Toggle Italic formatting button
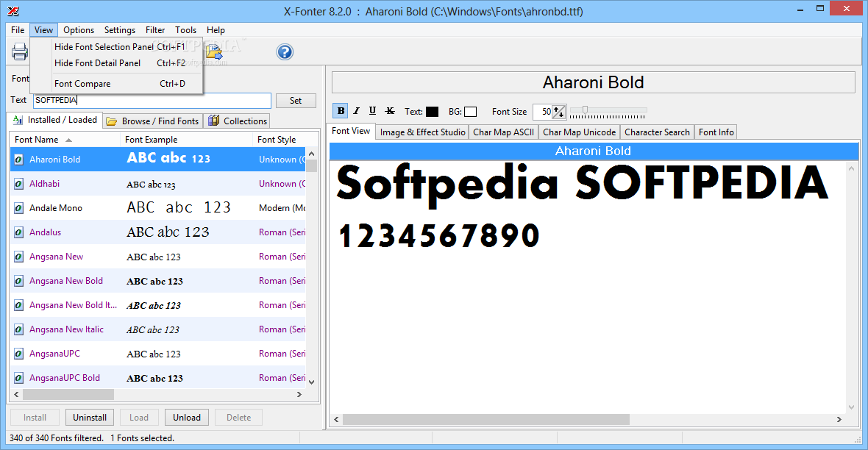The height and width of the screenshot is (450, 868). click(357, 111)
